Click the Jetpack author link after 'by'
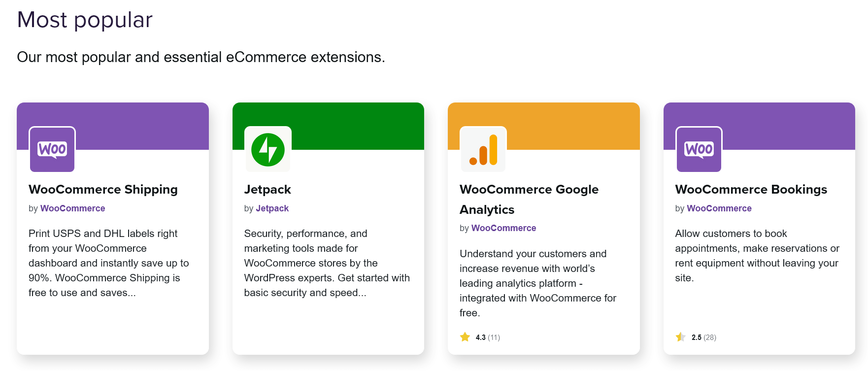 (272, 208)
